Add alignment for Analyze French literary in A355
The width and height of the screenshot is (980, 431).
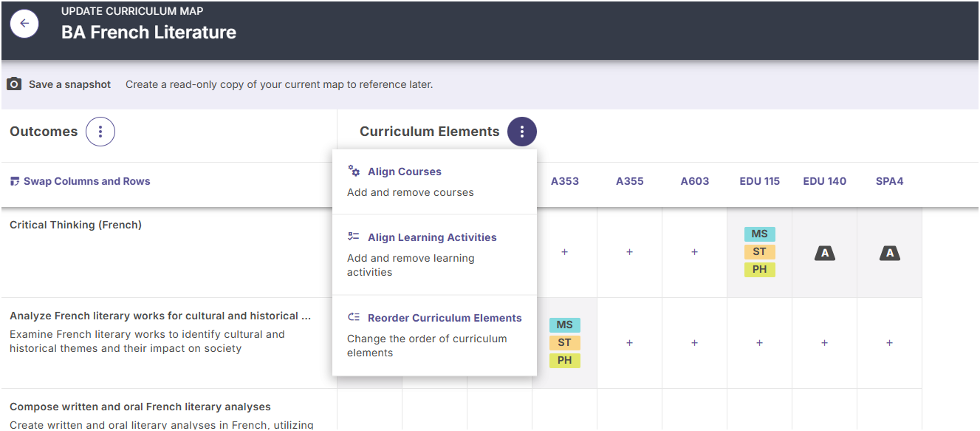[630, 343]
